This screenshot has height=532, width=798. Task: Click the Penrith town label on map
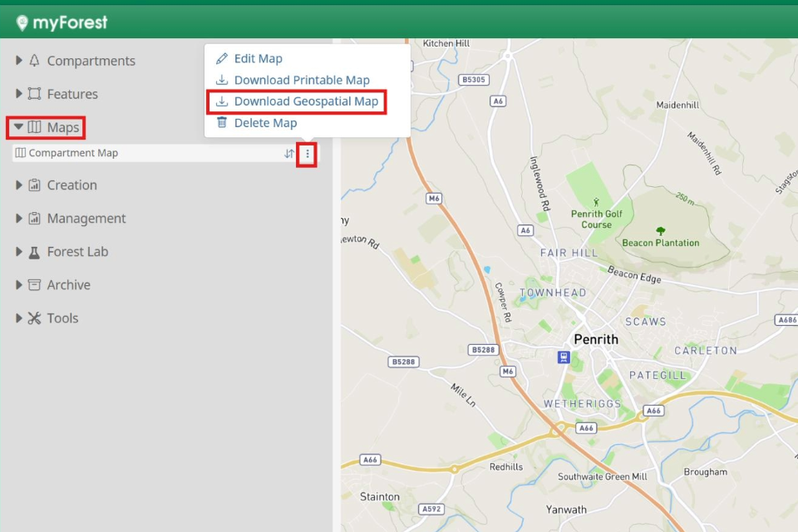[x=596, y=339]
